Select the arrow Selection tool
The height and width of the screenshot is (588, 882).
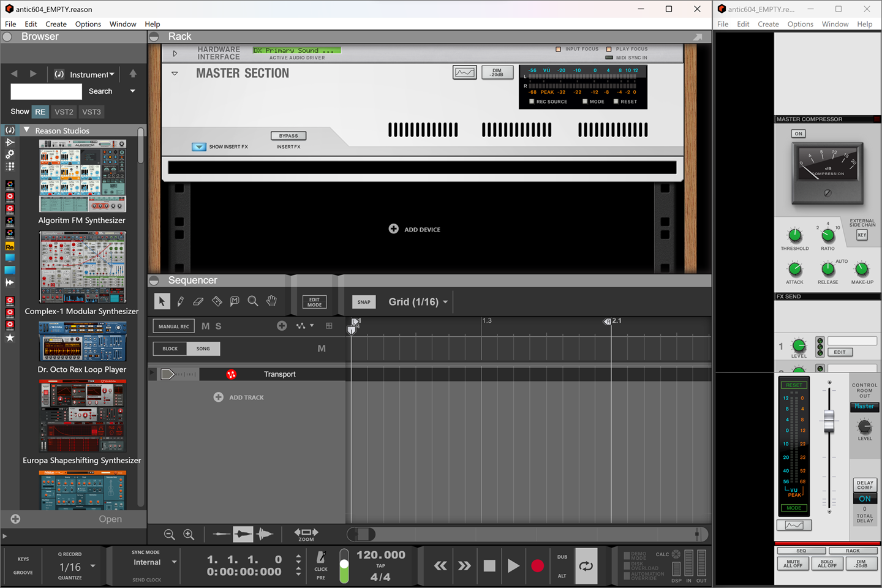162,301
